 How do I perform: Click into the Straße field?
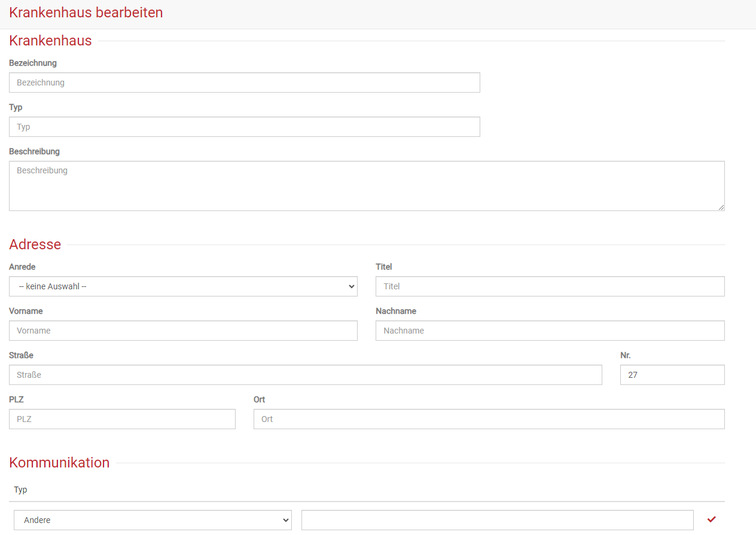[x=305, y=375]
